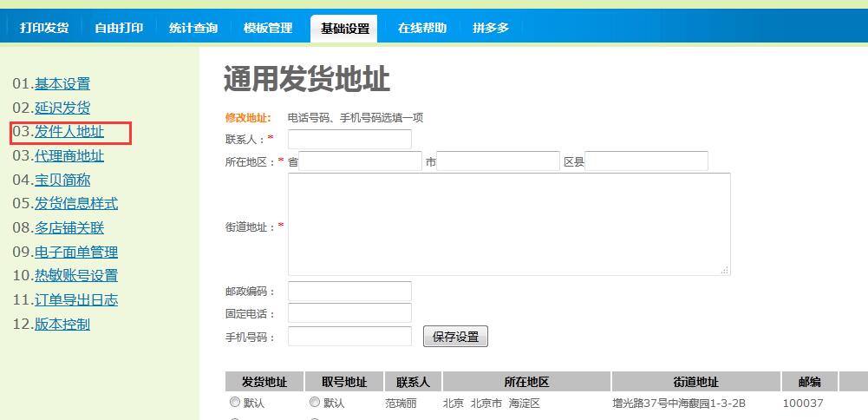Click the 保存设置 button

coord(455,337)
